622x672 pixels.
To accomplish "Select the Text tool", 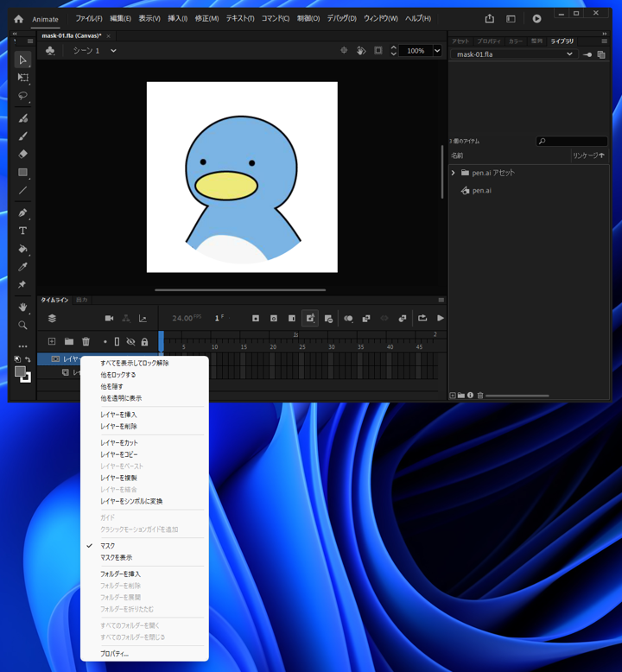I will 22,231.
